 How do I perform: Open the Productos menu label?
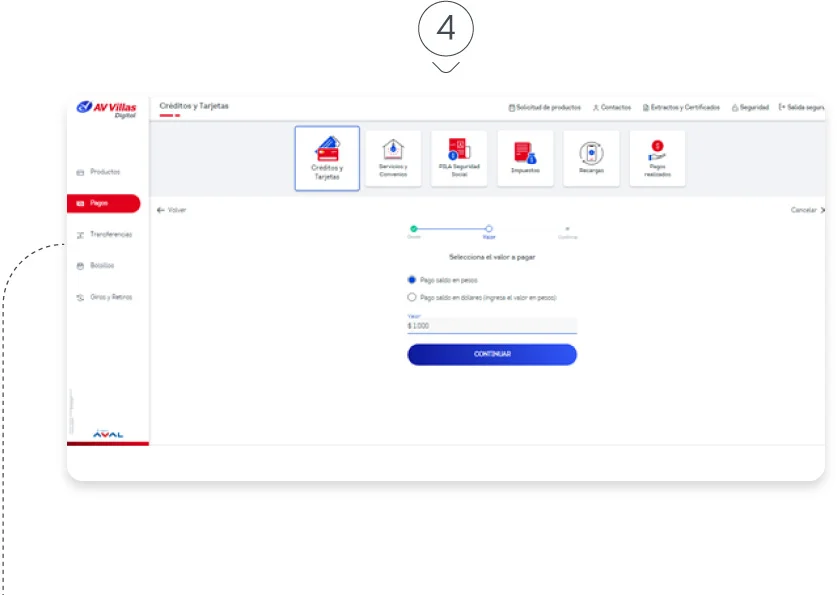105,172
